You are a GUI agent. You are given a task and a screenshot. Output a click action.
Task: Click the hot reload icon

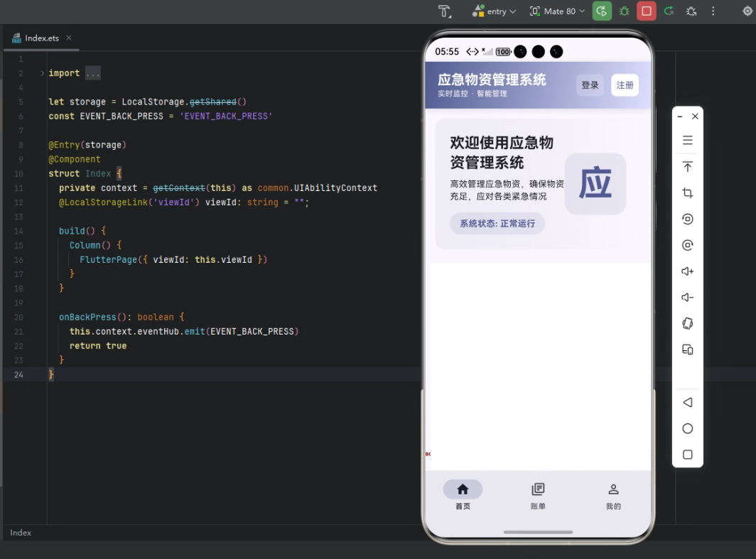pos(669,11)
